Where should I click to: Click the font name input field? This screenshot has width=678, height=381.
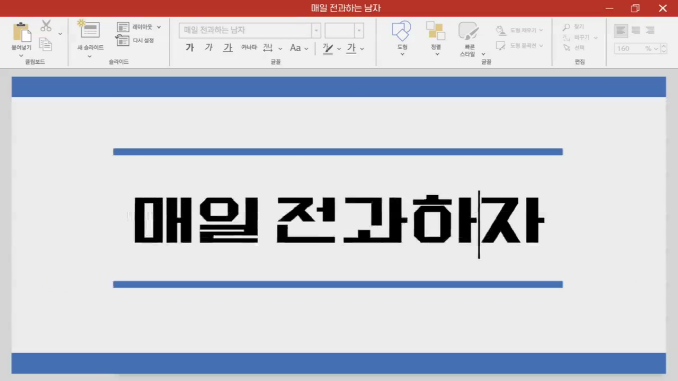pos(245,30)
